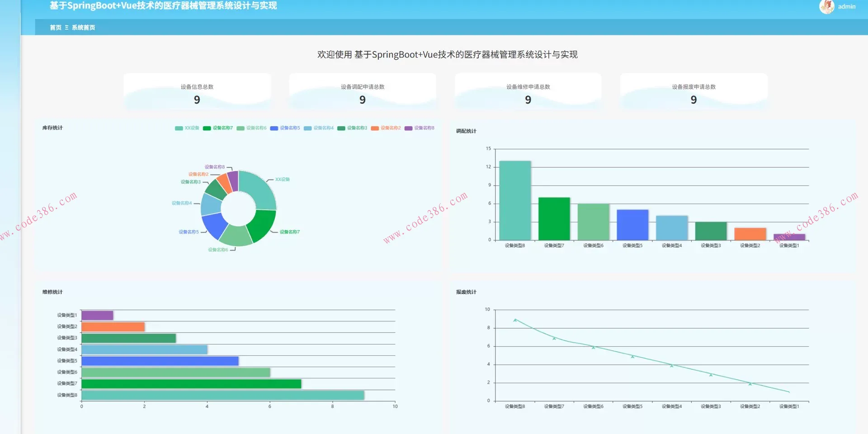Screen dimensions: 868x434
Task: Hide 设备名称6 from the pie chart legend
Action: [252, 128]
